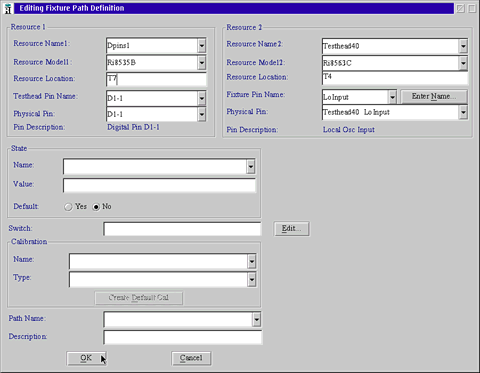The width and height of the screenshot is (480, 373).
Task: Click Resource 1 Location field containing T7
Action: [x=156, y=79]
